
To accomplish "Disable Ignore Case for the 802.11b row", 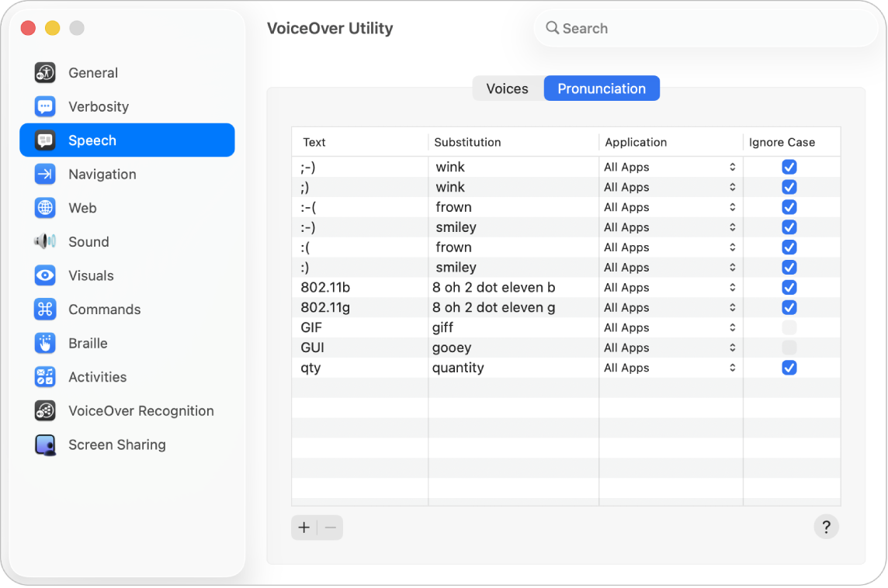I will 789,287.
